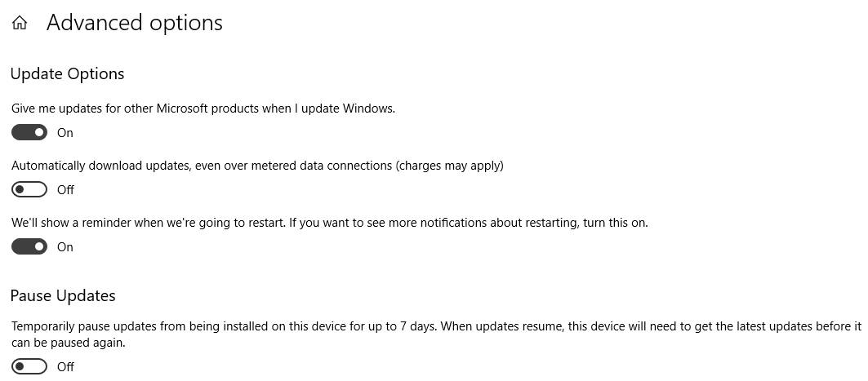Enable automatic download over metered connections toggle
The width and height of the screenshot is (868, 381).
[x=29, y=189]
